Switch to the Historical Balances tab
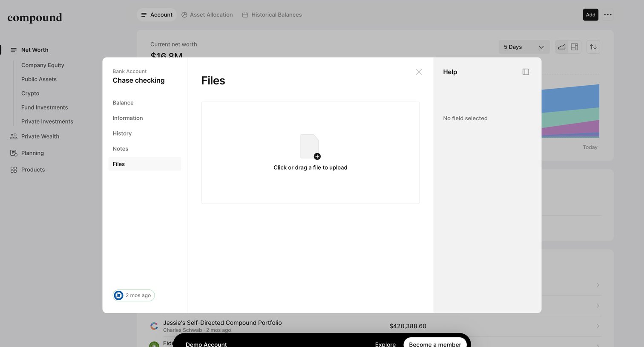This screenshot has width=644, height=347. point(272,14)
